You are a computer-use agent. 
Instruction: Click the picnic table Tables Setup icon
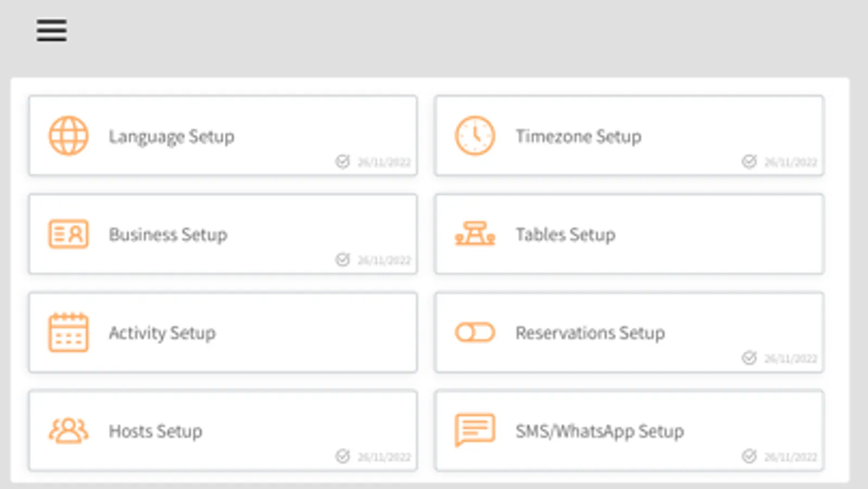click(474, 234)
